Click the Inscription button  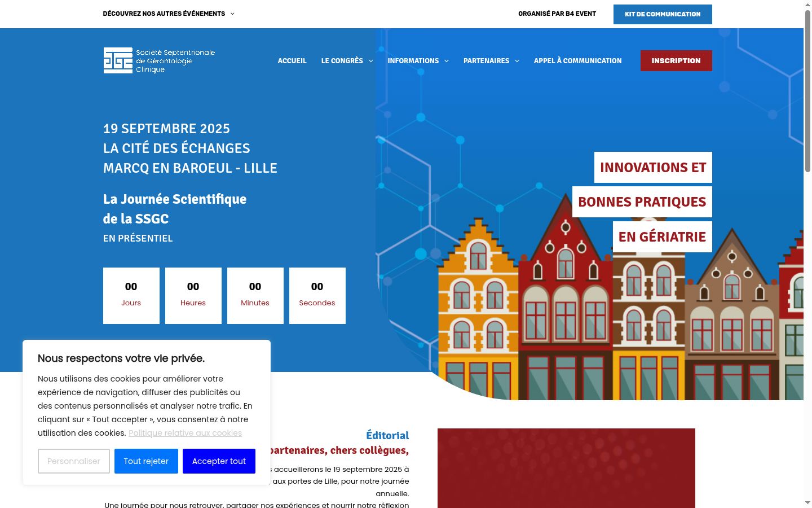[x=676, y=61]
